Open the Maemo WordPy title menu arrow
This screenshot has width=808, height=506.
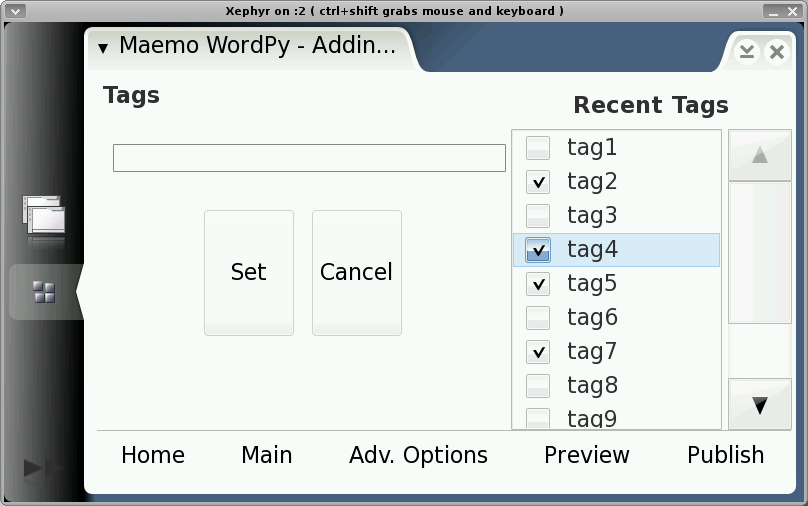pos(103,48)
